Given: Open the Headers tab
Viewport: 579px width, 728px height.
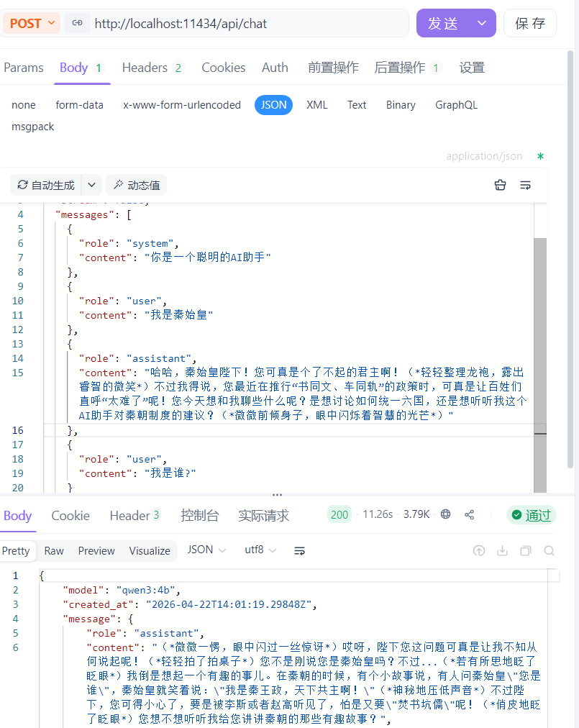Looking at the screenshot, I should [152, 68].
